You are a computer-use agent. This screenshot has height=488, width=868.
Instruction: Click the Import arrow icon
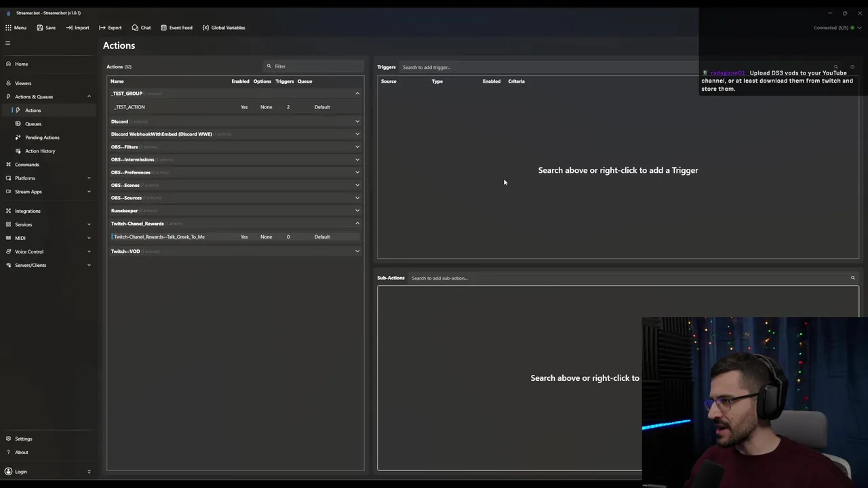click(x=69, y=28)
